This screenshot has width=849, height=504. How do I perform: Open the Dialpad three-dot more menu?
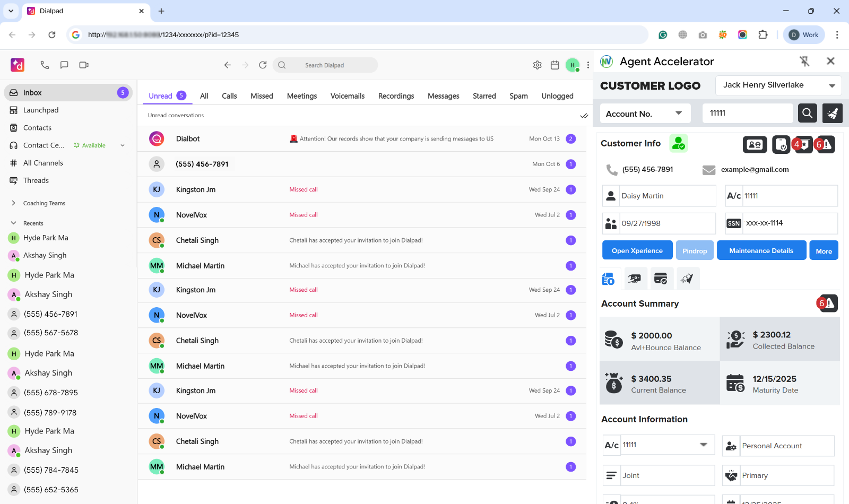click(588, 65)
